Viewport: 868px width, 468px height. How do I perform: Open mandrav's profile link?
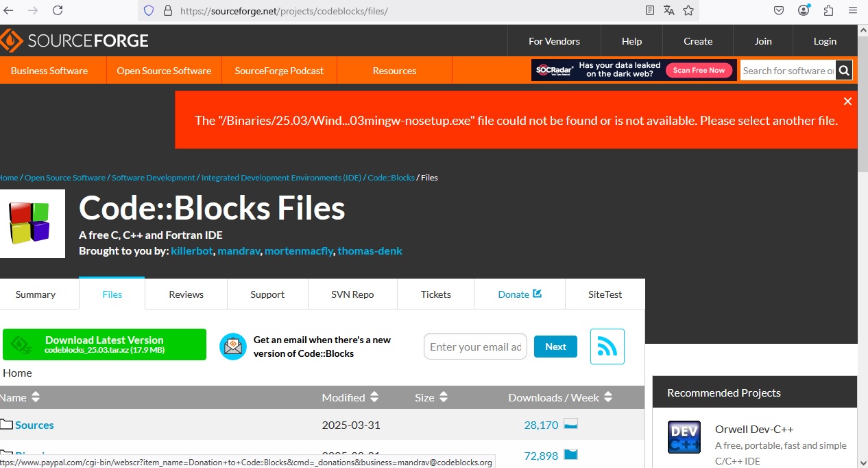pyautogui.click(x=239, y=250)
